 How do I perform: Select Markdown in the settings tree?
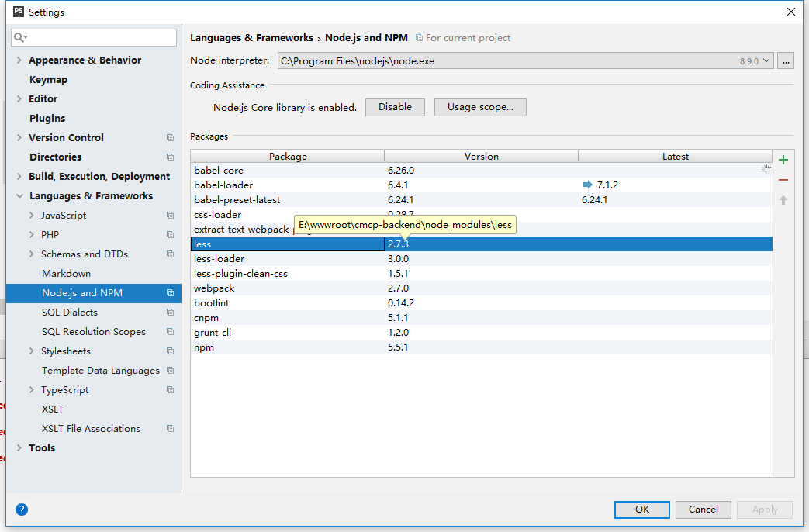(66, 274)
